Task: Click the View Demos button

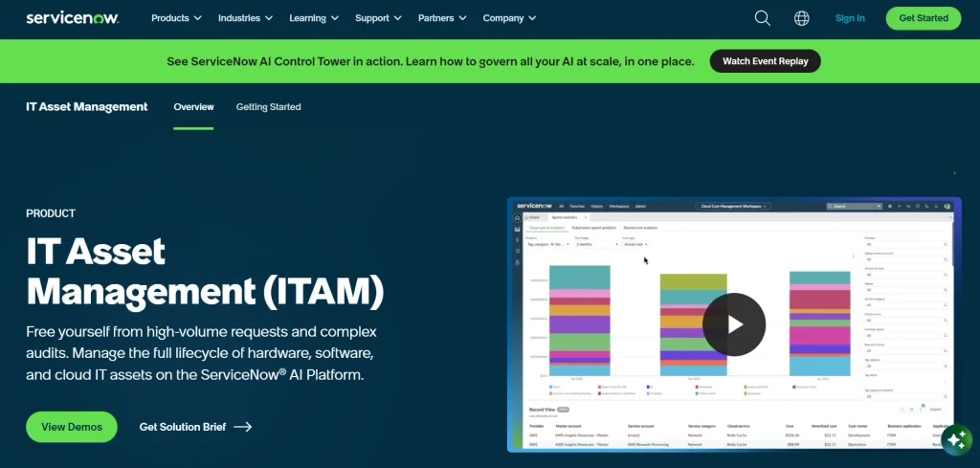Action: coord(72,427)
